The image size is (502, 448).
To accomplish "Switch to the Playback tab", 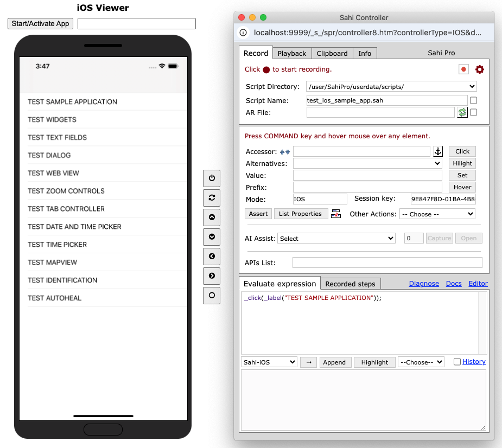I will (x=292, y=53).
